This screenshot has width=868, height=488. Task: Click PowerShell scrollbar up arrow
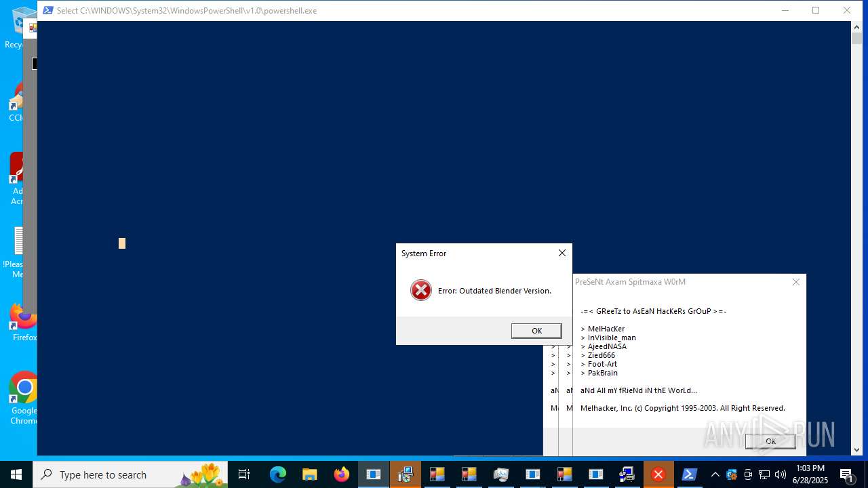[856, 26]
